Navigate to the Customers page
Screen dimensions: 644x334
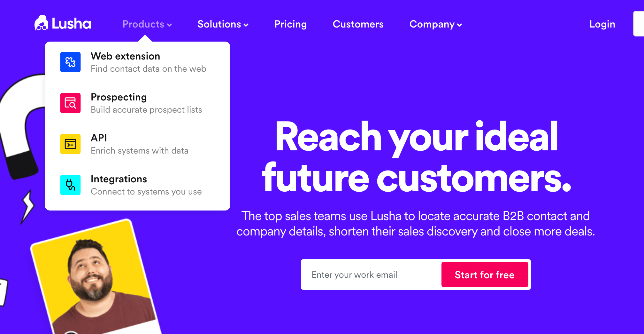[358, 24]
